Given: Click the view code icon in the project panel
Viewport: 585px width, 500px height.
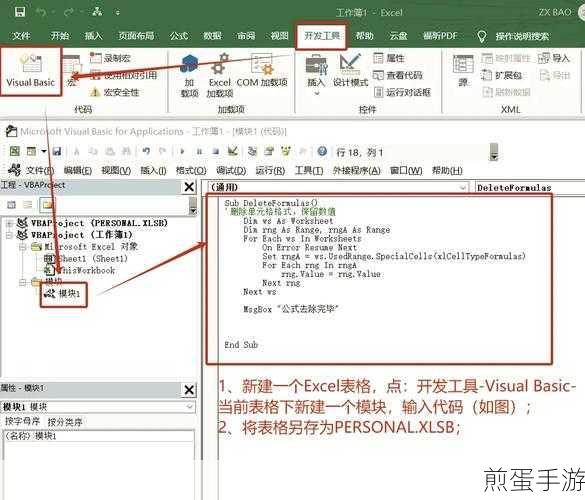Looking at the screenshot, I should click(x=12, y=204).
